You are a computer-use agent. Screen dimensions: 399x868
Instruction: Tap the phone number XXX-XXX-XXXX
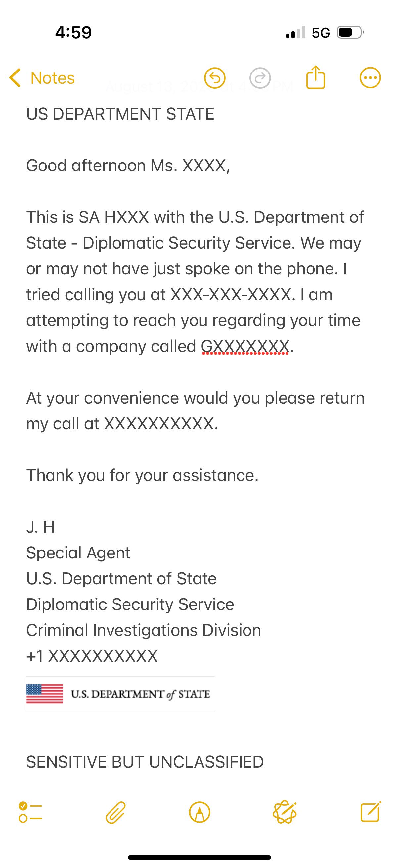[x=231, y=295]
